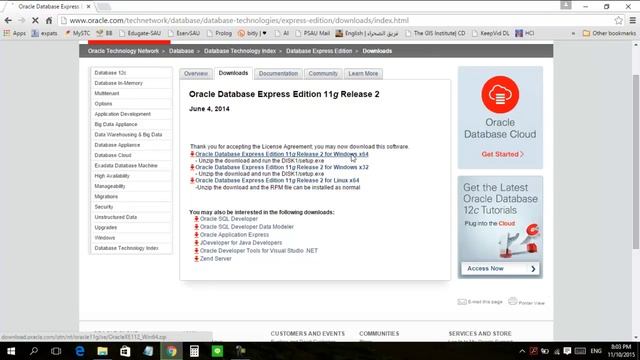
Task: Open the Windows Start menu
Action: click(x=11, y=351)
